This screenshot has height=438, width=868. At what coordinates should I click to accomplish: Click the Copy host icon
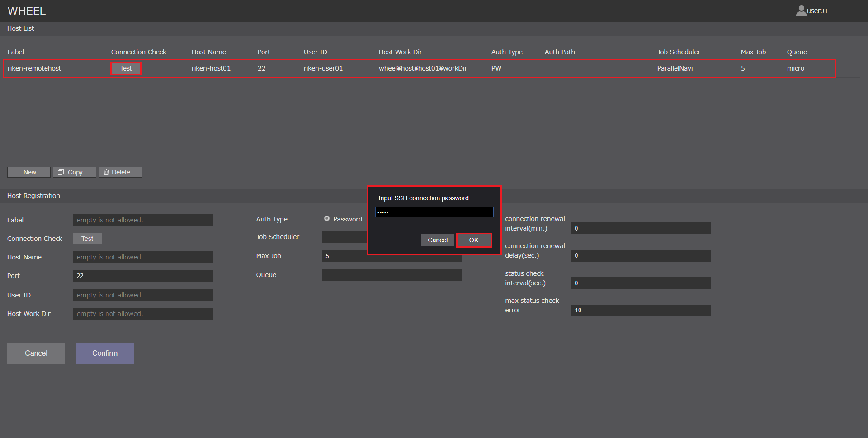[61, 172]
